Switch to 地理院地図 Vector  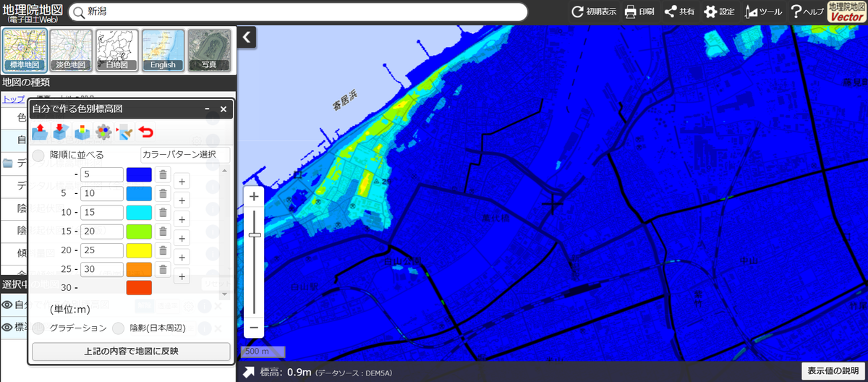(846, 12)
